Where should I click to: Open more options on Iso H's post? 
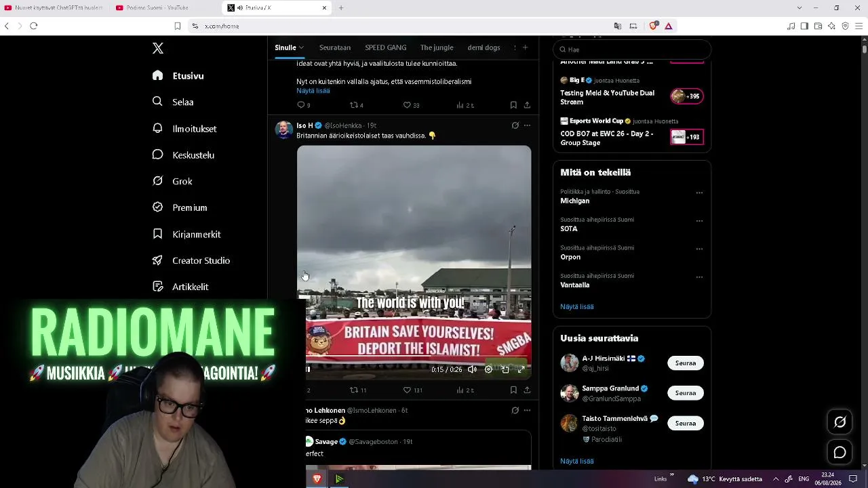(527, 125)
